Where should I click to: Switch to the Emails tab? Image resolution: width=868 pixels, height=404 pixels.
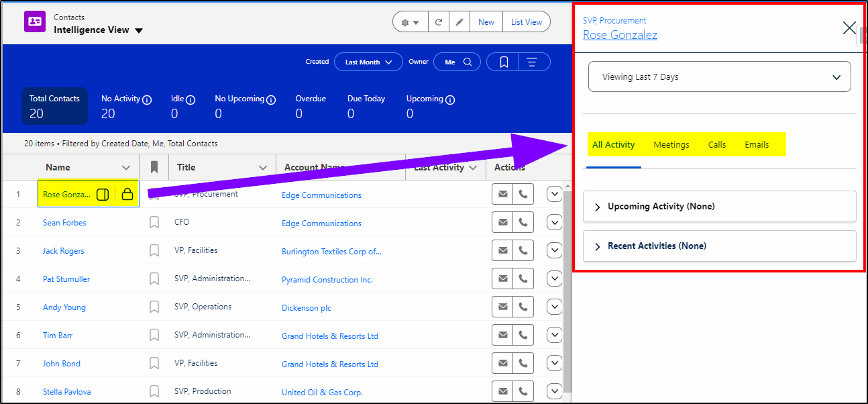point(757,145)
